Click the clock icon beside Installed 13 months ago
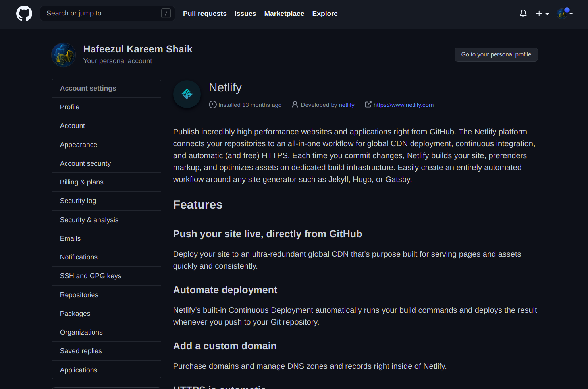The width and height of the screenshot is (588, 389). 213,105
